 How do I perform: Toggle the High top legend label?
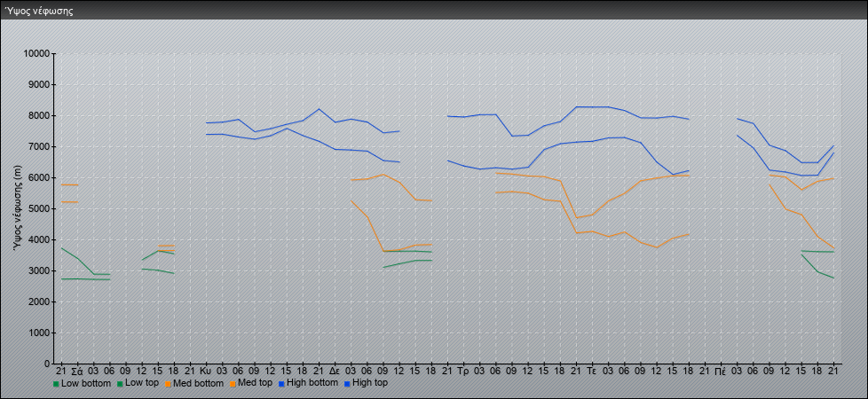point(370,383)
